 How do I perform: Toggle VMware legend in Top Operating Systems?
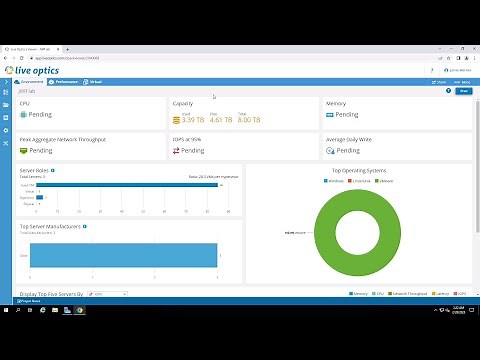384,181
